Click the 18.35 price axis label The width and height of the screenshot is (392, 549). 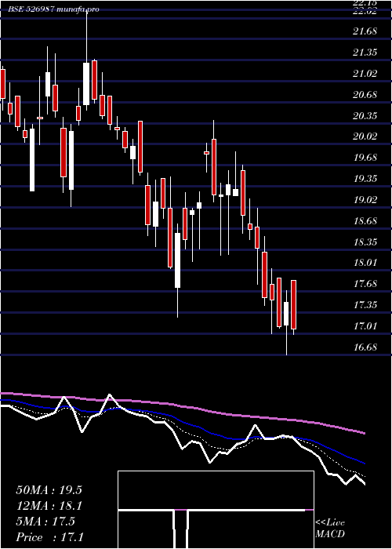tap(365, 242)
